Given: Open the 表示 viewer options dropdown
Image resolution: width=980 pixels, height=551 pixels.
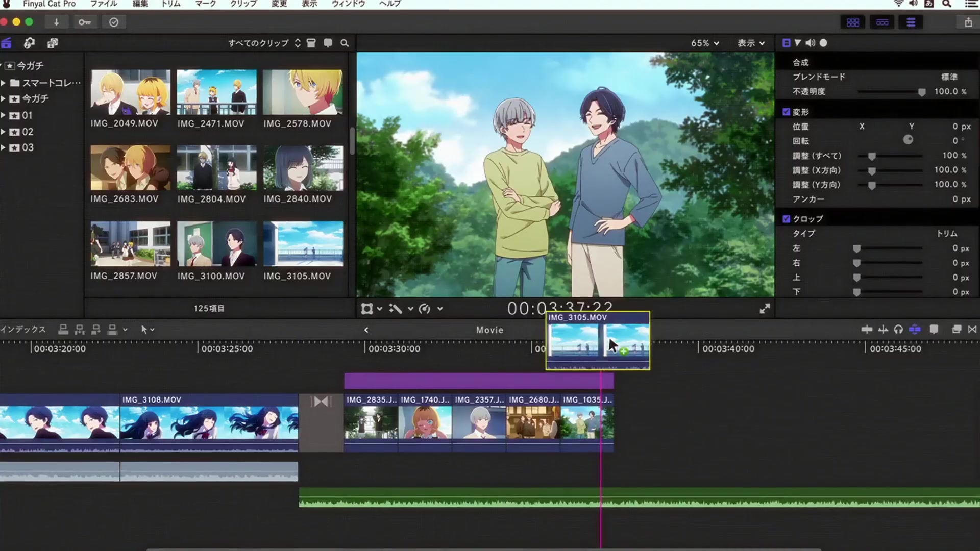Looking at the screenshot, I should (x=751, y=43).
